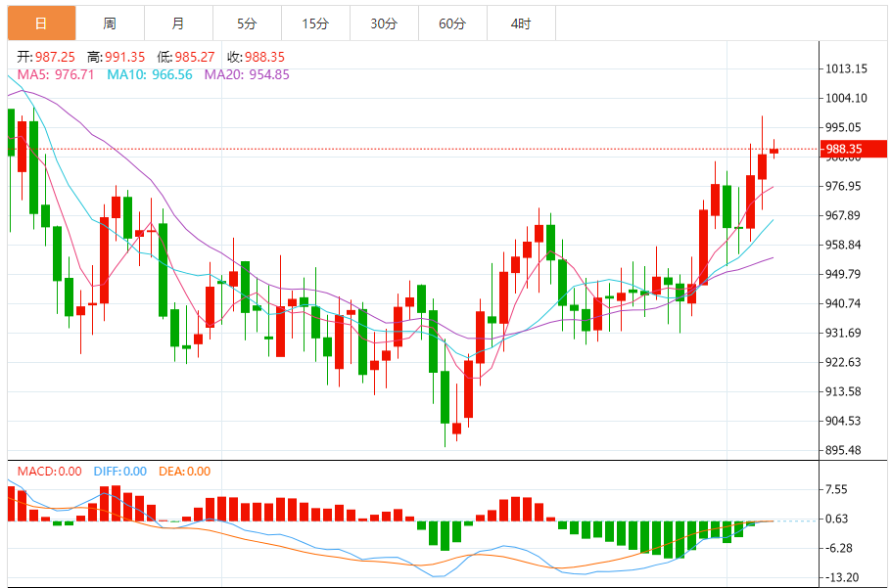891x588 pixels.
Task: Click the MA20: 954.85 legend label
Action: tap(247, 74)
